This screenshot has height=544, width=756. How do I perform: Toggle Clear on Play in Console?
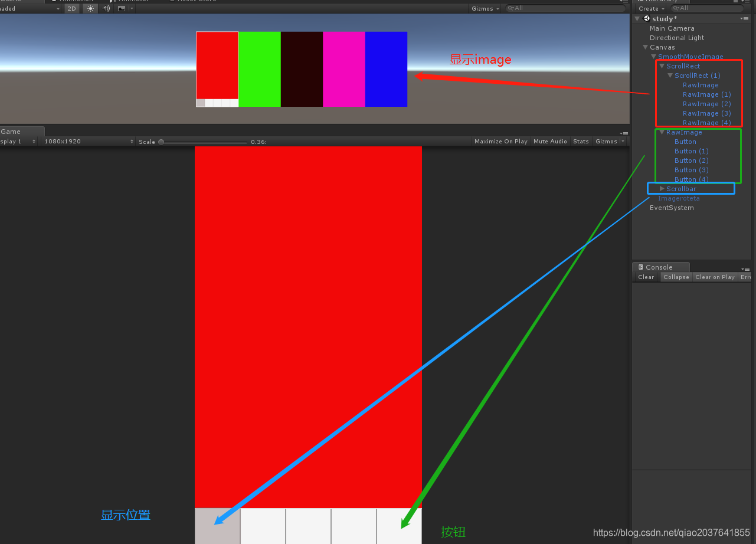[x=715, y=277]
